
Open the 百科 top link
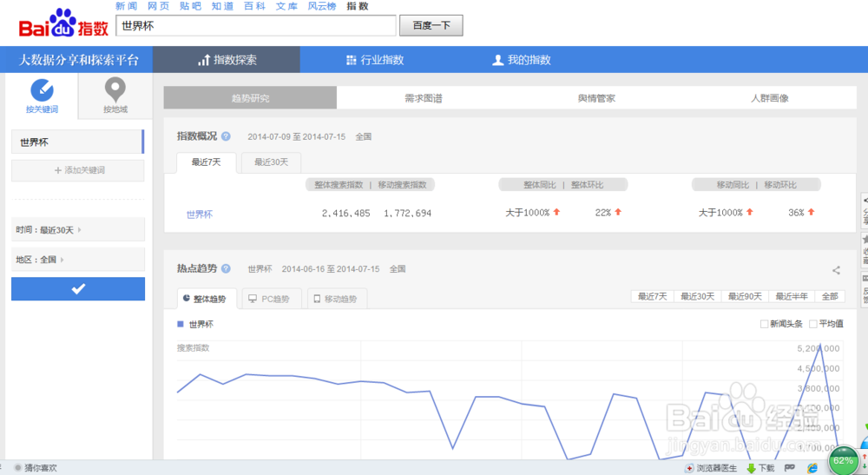254,6
